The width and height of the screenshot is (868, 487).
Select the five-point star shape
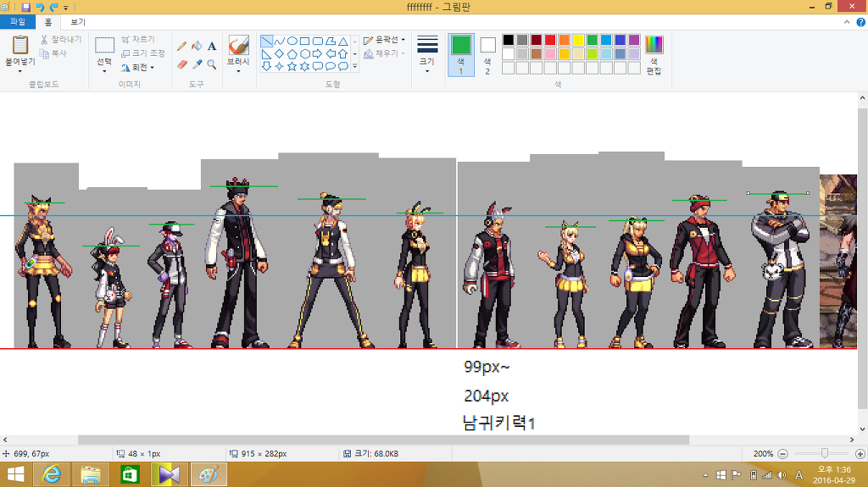click(292, 66)
